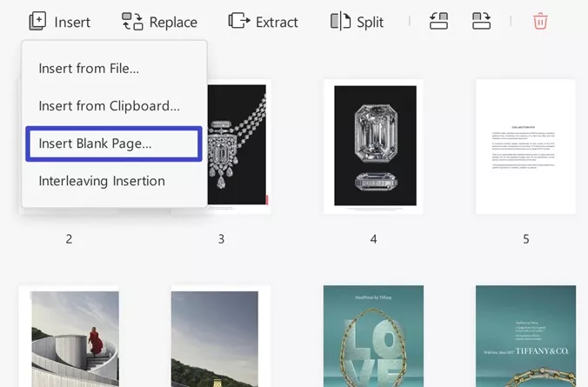Rotate pages clockwise
Viewport: 588px width, 387px height.
[481, 21]
